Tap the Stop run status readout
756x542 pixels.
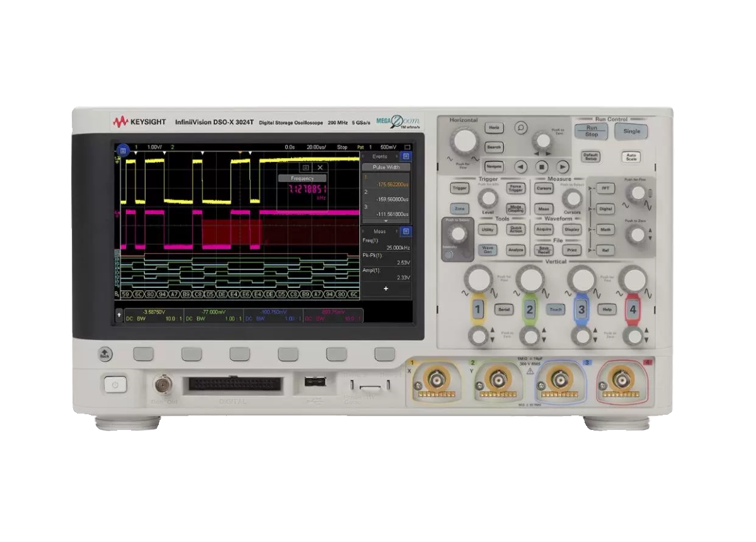click(x=342, y=147)
